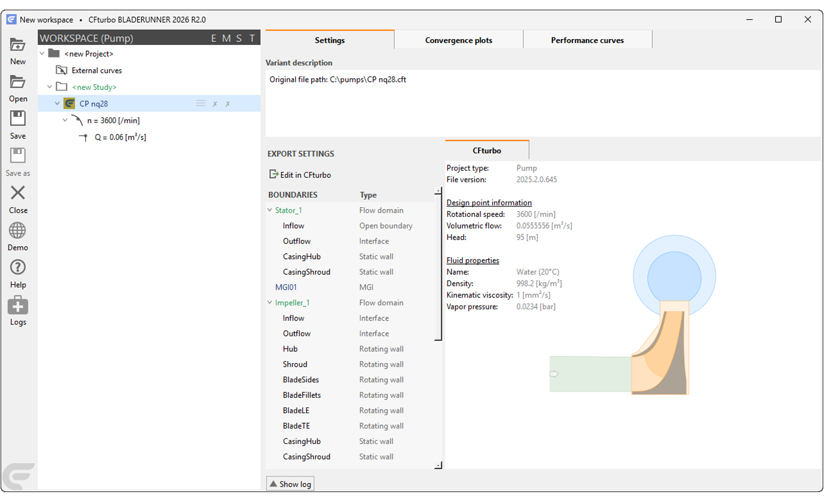This screenshot has height=504, width=825.
Task: Collapse the Stator_1 boundaries group
Action: point(270,210)
